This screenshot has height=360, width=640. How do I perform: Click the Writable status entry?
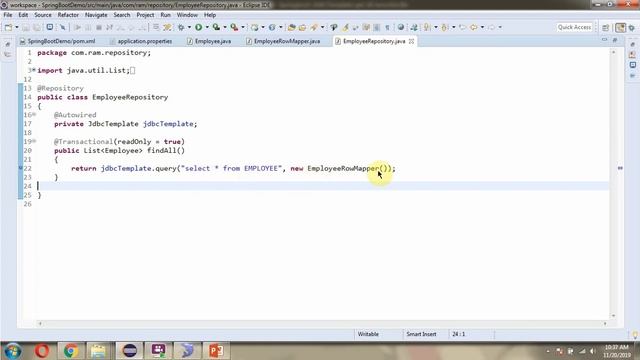point(368,334)
